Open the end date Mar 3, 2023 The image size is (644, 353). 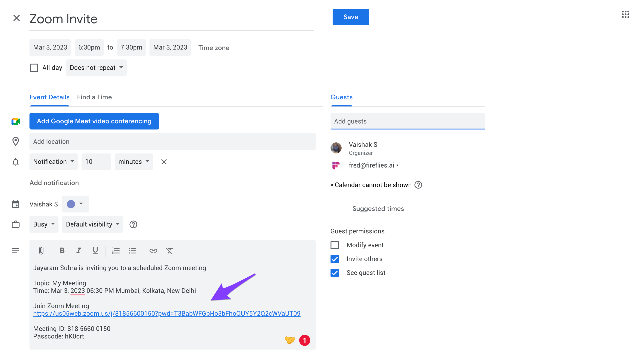point(170,47)
